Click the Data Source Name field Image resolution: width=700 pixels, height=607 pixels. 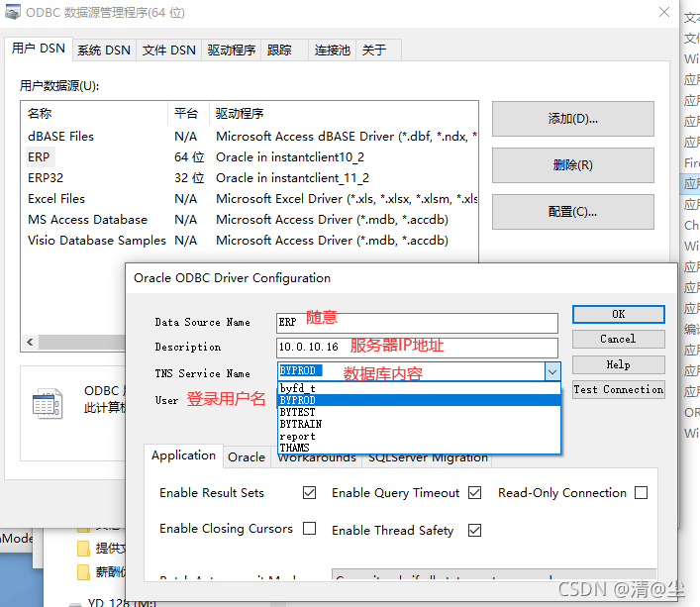coord(417,323)
